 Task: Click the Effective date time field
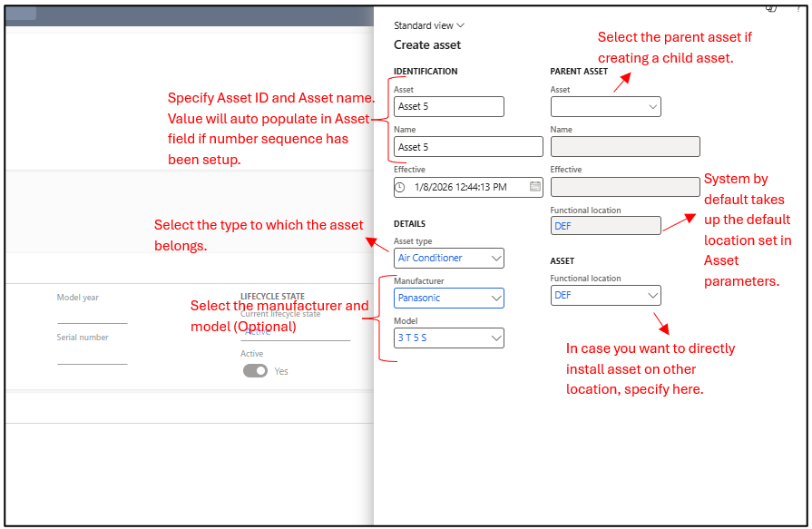(468, 187)
